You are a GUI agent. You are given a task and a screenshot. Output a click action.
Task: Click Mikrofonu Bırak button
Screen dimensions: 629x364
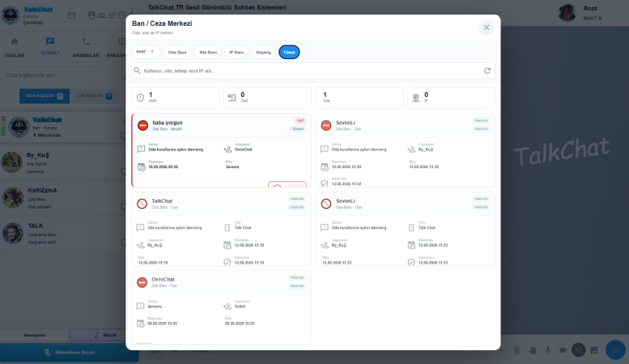[70, 353]
